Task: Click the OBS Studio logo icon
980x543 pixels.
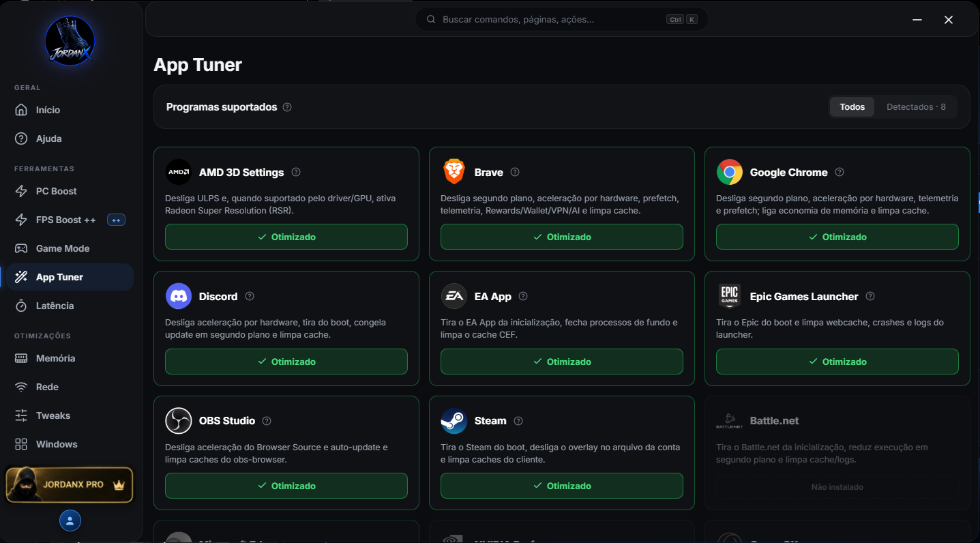Action: pyautogui.click(x=179, y=421)
